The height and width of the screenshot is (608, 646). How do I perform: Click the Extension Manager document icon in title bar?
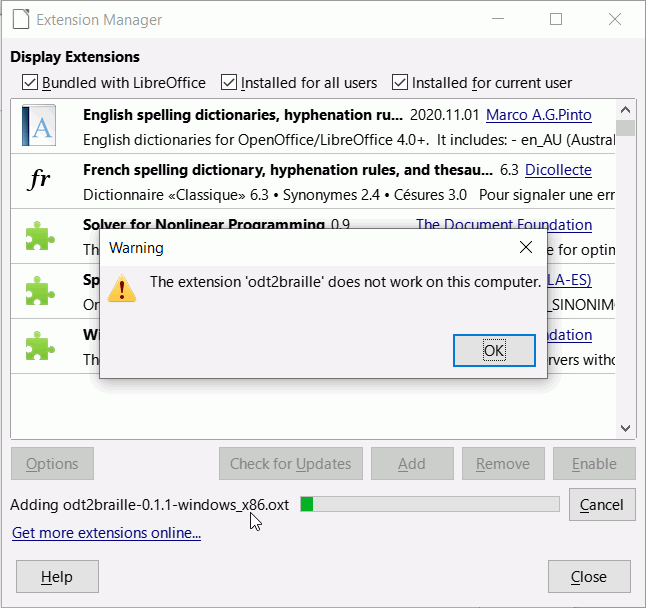coord(21,19)
